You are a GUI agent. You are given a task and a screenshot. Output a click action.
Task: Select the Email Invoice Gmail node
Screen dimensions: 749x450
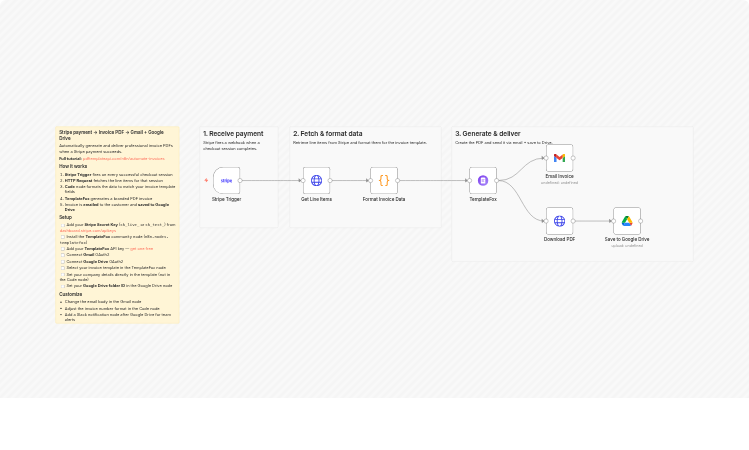click(559, 158)
